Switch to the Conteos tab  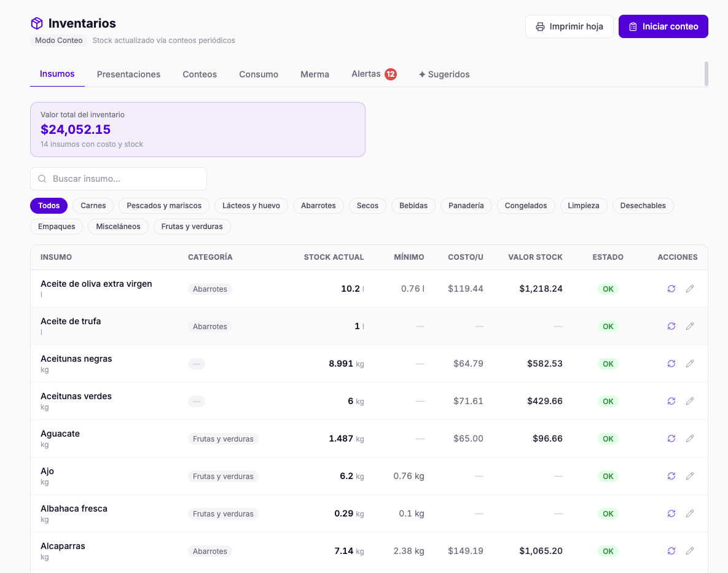pyautogui.click(x=200, y=74)
